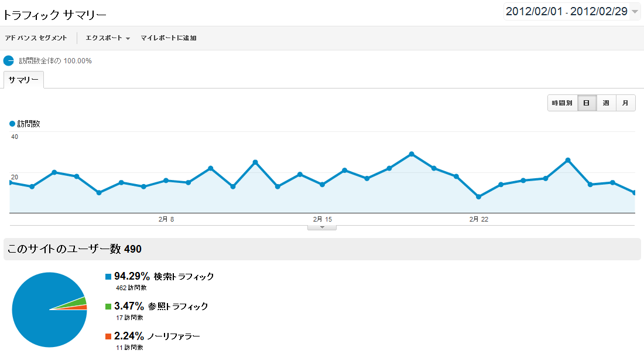The height and width of the screenshot is (357, 644).
Task: Collapse the chart using the bottom arrow handle
Action: point(322,227)
